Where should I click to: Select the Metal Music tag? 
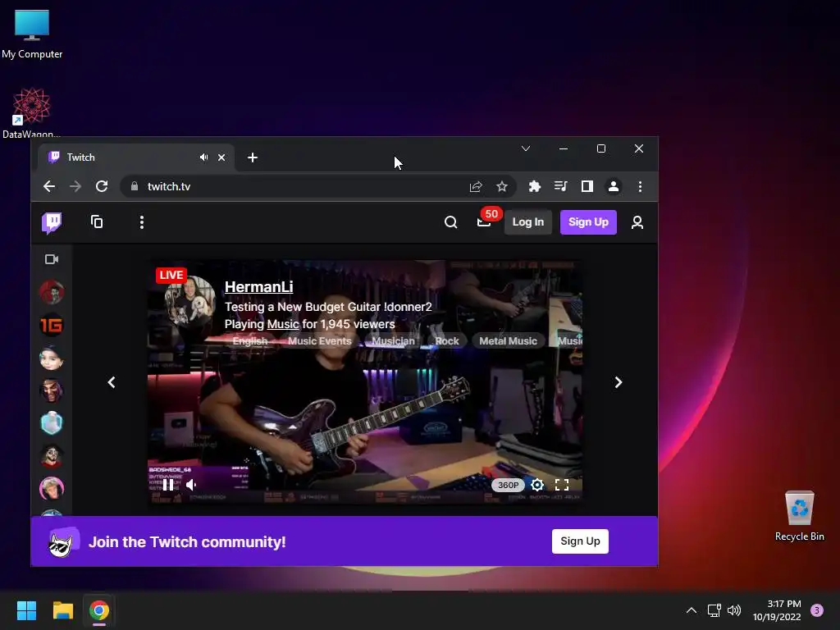(x=508, y=341)
